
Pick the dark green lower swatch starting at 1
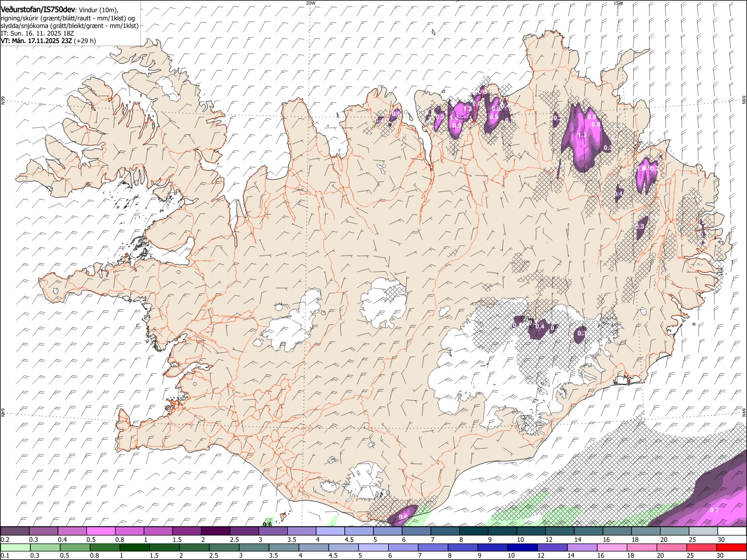click(135, 547)
